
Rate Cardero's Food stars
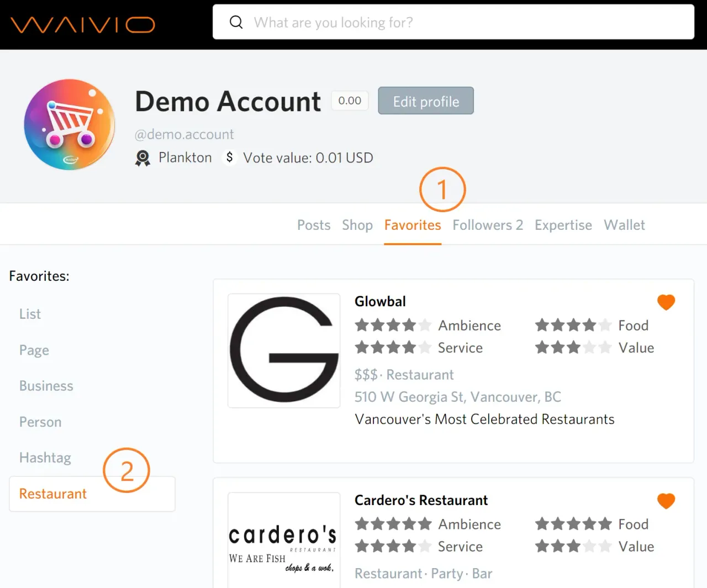click(573, 524)
